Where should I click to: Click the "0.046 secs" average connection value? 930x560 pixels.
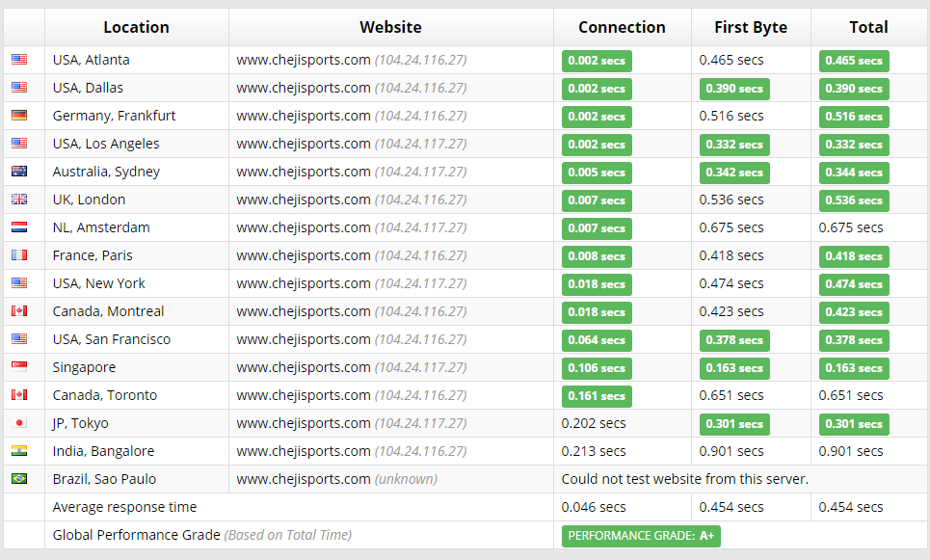point(594,507)
